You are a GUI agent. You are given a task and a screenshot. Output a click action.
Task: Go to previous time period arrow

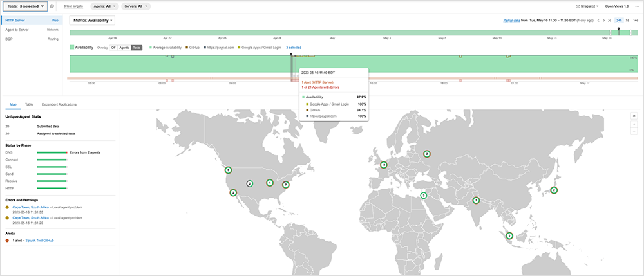598,21
